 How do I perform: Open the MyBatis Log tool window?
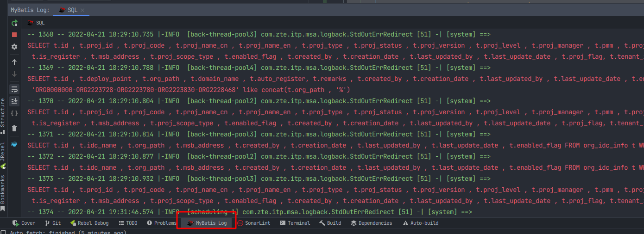pyautogui.click(x=207, y=223)
